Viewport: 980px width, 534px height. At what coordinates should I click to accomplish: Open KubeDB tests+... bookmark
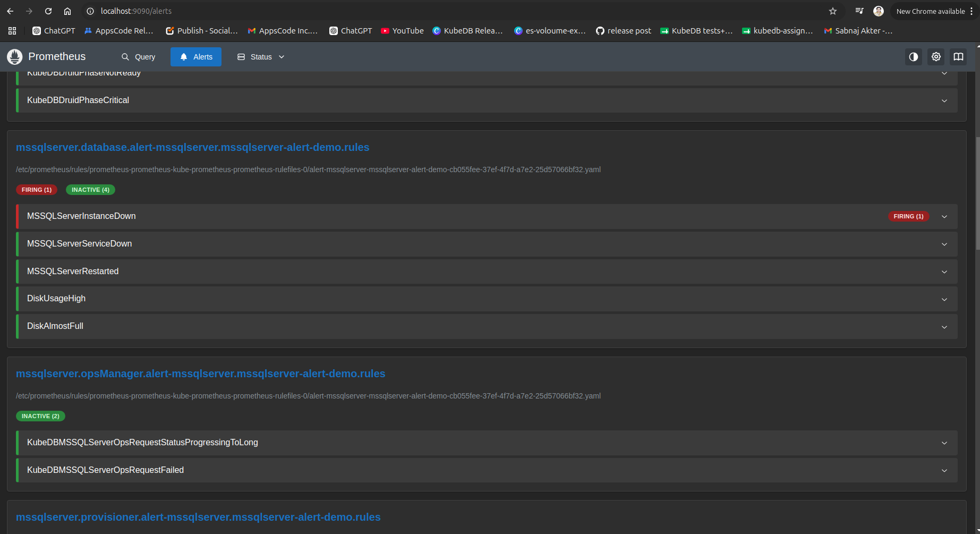[x=696, y=31]
